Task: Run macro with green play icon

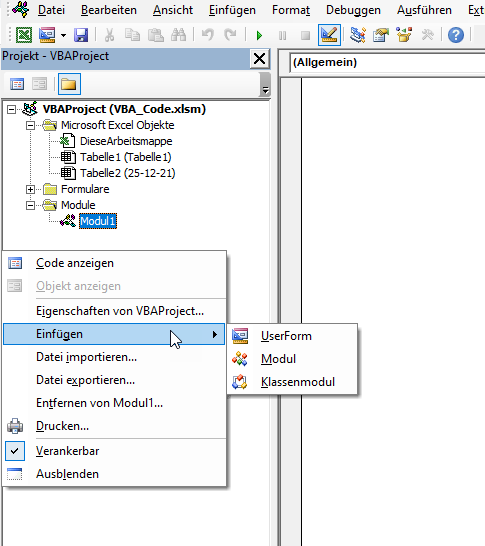Action: (259, 35)
